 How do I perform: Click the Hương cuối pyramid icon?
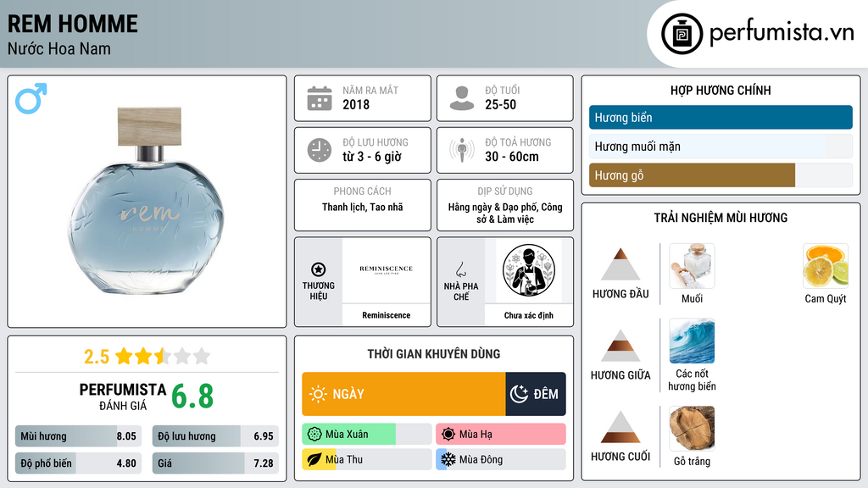tap(620, 427)
